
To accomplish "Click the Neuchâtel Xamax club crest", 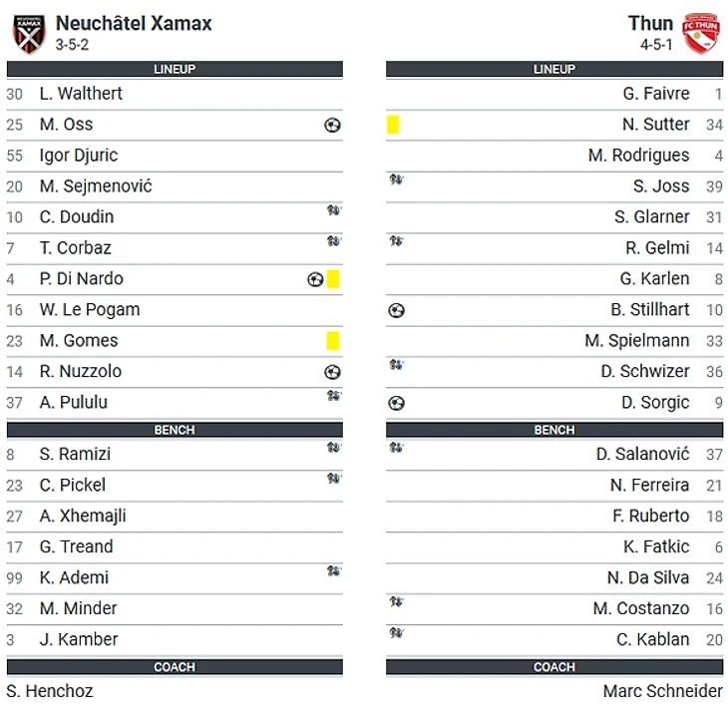I will [x=28, y=33].
